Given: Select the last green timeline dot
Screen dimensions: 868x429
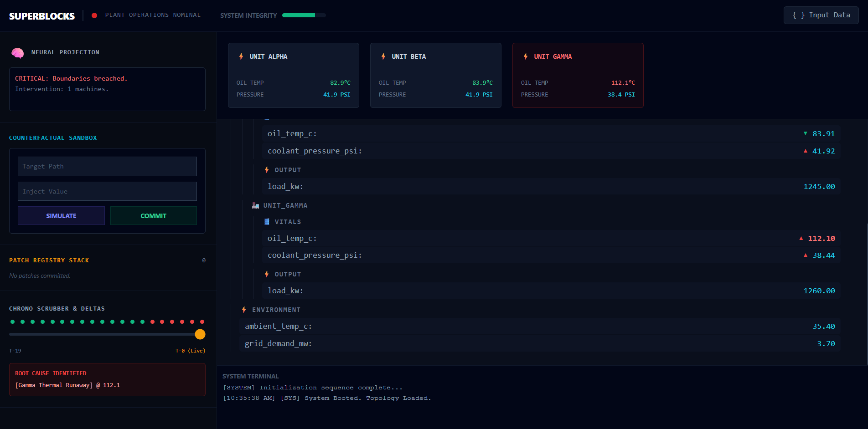Looking at the screenshot, I should (x=142, y=322).
